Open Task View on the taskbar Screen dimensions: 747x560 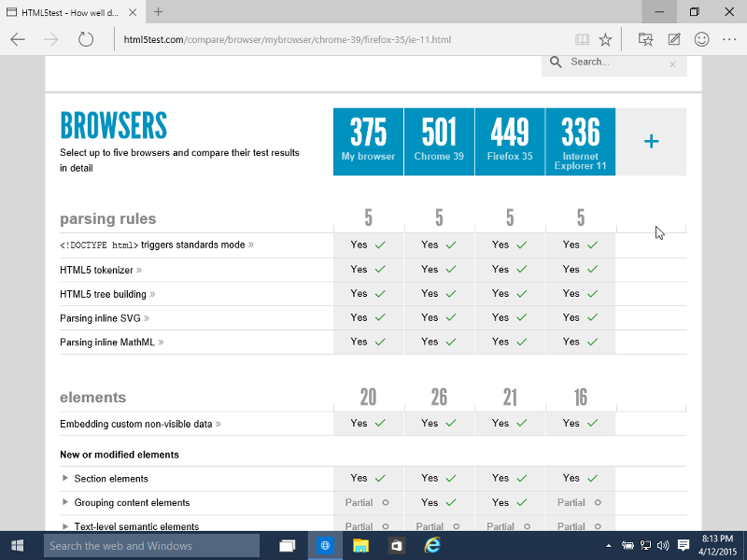(x=288, y=546)
